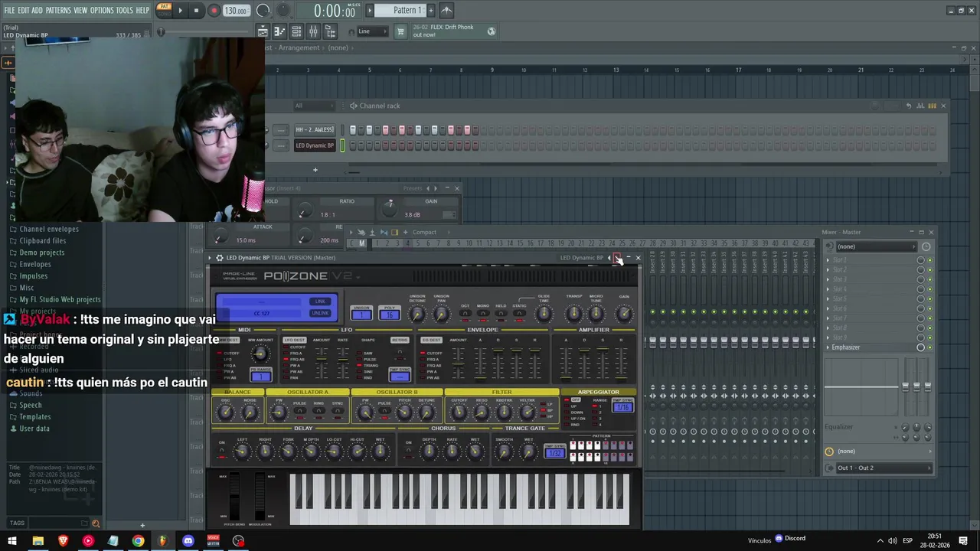The image size is (980, 551).
Task: Expand Impulses folder in browser
Action: point(34,276)
